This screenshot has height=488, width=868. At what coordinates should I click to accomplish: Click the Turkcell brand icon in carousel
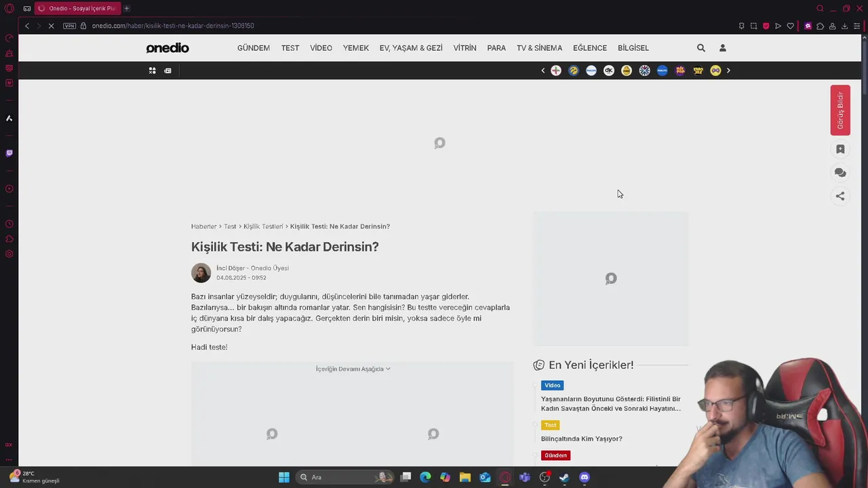(574, 70)
